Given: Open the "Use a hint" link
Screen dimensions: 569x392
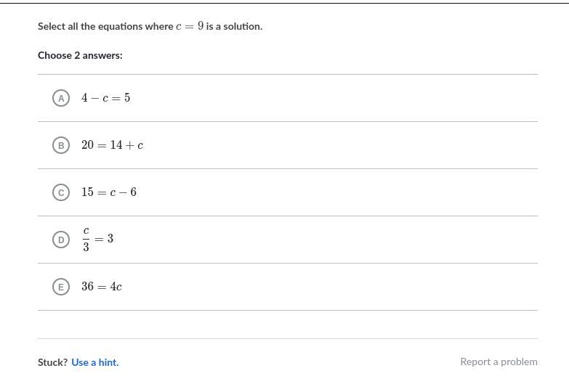Looking at the screenshot, I should pos(95,362).
